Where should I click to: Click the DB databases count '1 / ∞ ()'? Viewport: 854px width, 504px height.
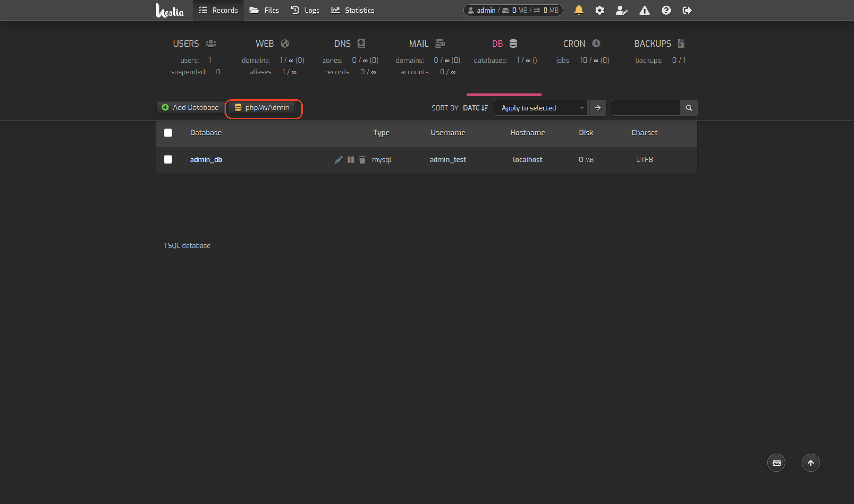[x=527, y=61]
